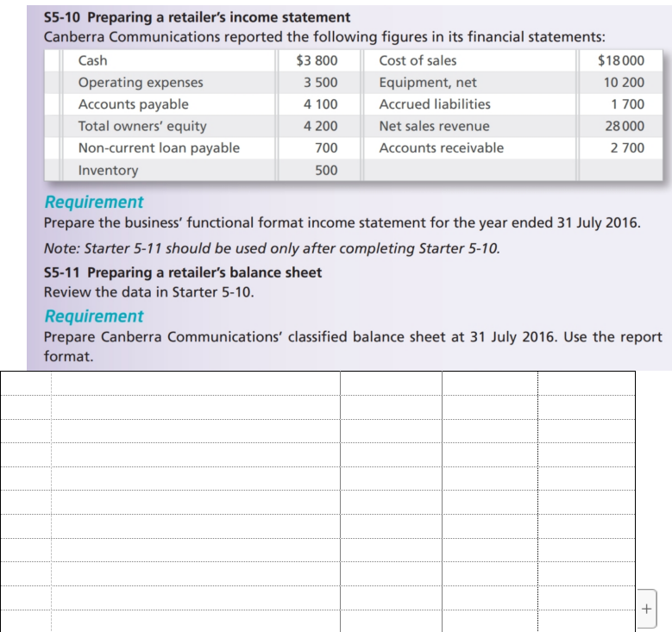The width and height of the screenshot is (672, 632).
Task: Click the 'Requirement' heading under S5-11
Action: [x=94, y=316]
